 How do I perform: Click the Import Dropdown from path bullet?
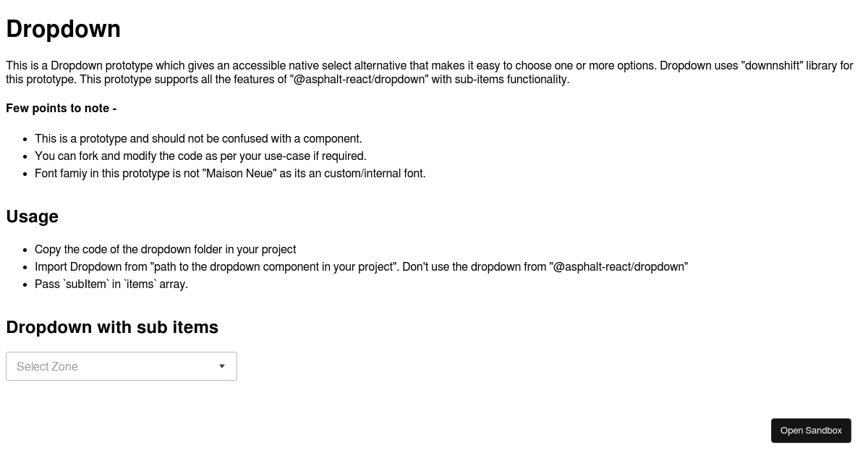[361, 266]
